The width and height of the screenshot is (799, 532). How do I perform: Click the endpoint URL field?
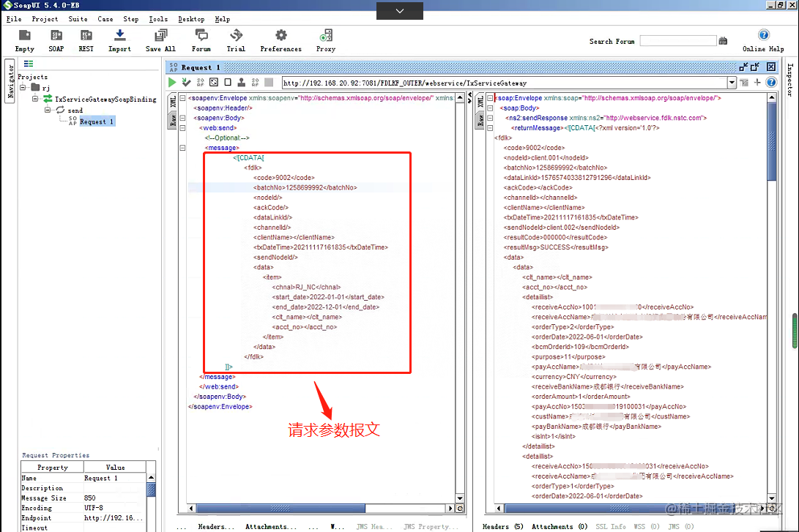[505, 83]
